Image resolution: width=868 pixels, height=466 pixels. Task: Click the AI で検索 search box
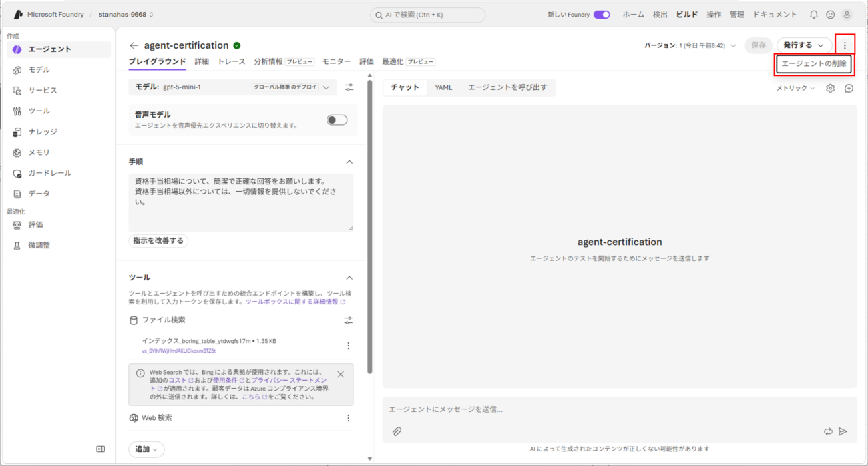(x=428, y=15)
